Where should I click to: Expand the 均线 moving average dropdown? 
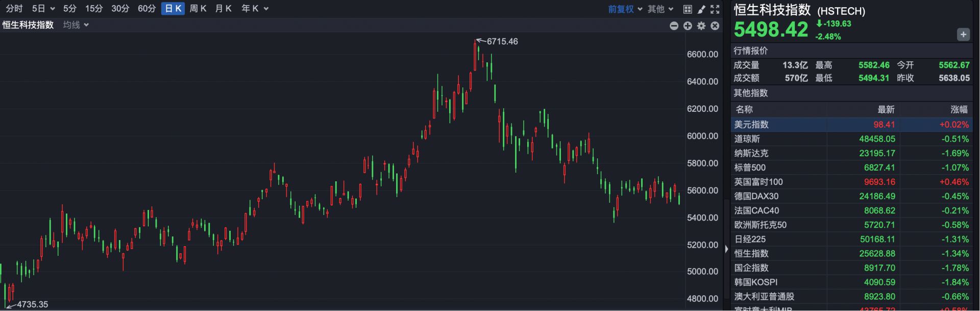(76, 25)
